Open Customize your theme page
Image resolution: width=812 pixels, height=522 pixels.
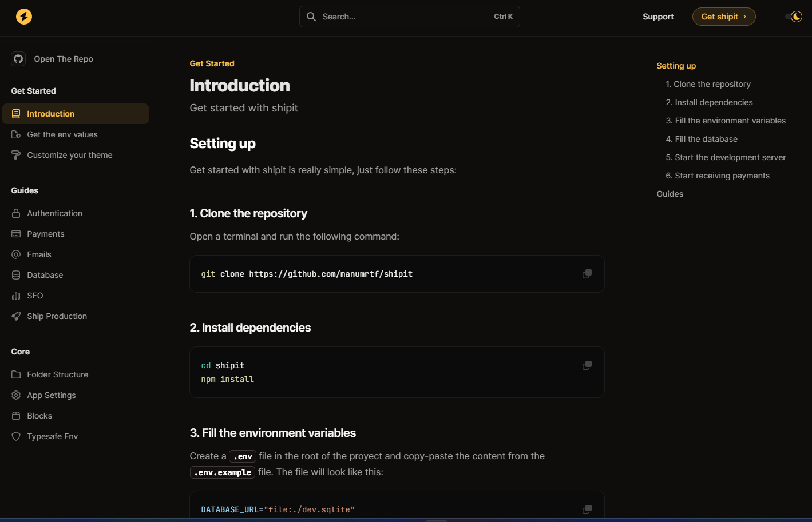[70, 155]
